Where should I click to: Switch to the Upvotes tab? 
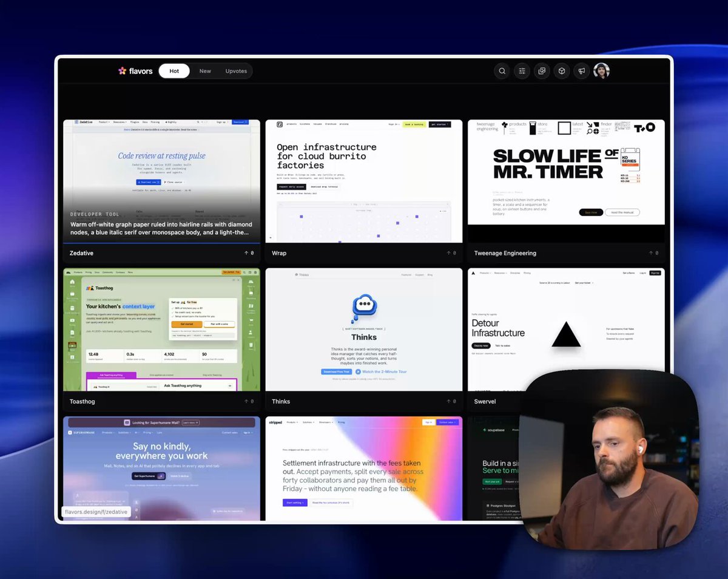click(x=236, y=71)
